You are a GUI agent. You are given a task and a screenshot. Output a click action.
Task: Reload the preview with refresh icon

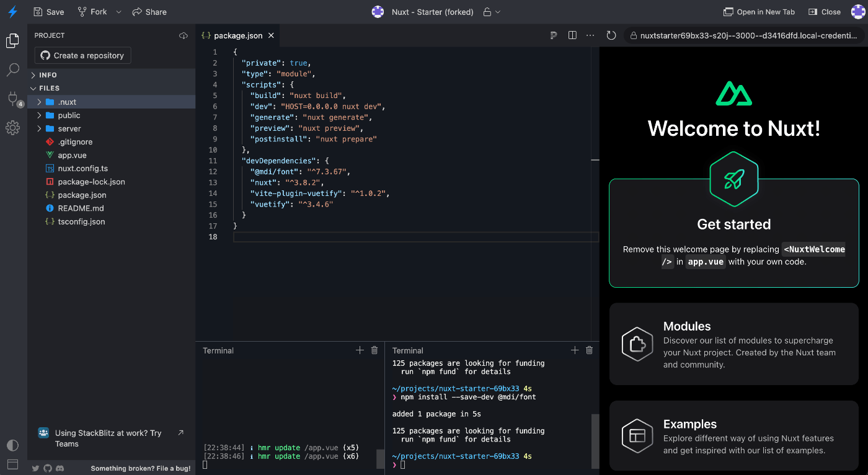(611, 36)
